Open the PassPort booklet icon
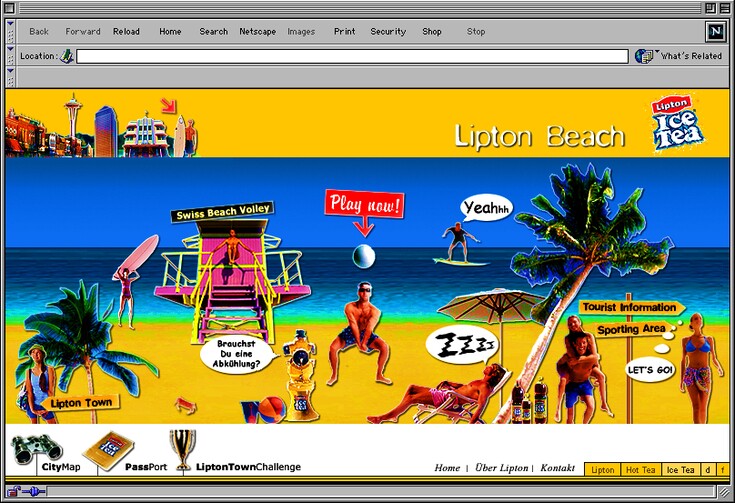735x503 pixels. tap(109, 450)
